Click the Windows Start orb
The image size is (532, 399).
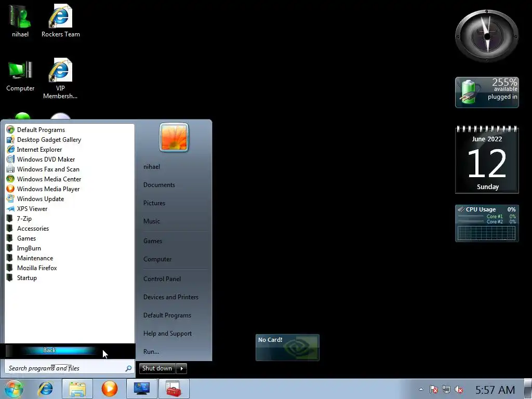click(x=14, y=389)
